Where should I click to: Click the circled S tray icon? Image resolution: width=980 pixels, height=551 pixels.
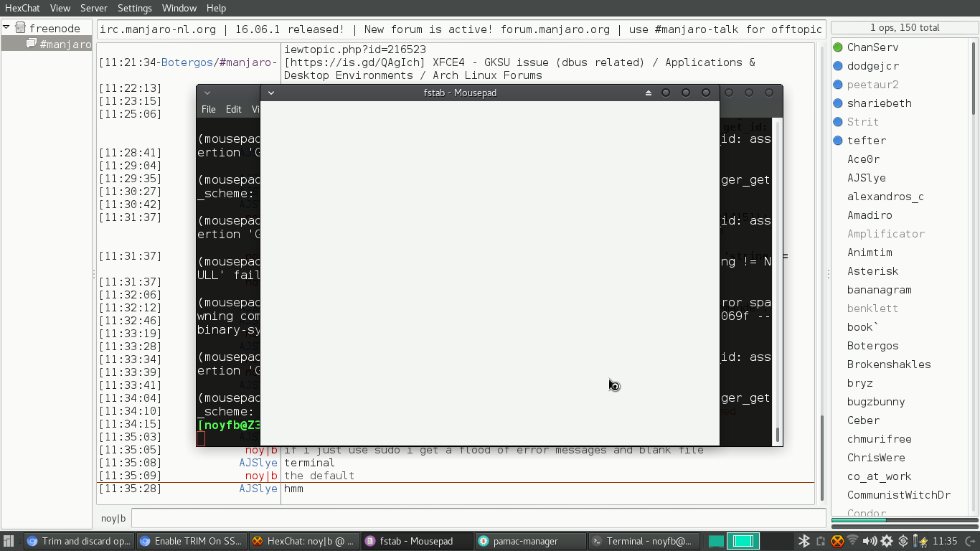(x=903, y=542)
